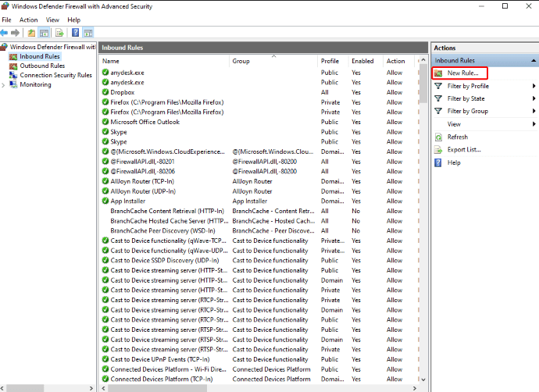Click the rules list vertical scrollbar down arrow
This screenshot has height=392, width=539.
point(423,380)
